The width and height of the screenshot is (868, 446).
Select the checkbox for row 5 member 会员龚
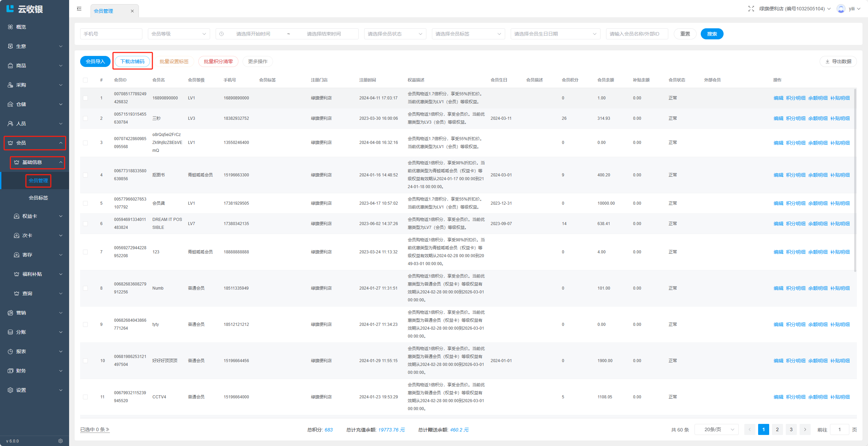(x=85, y=203)
